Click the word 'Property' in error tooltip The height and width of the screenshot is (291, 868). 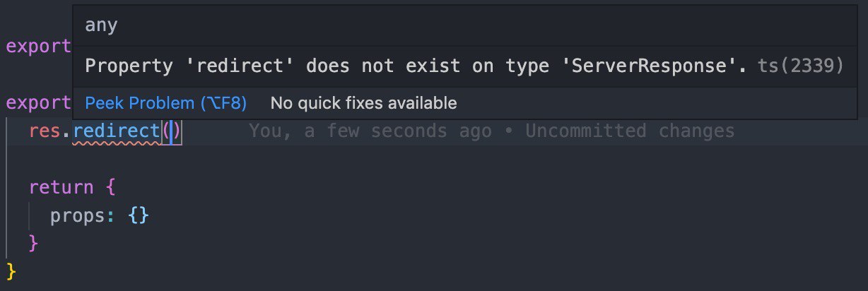pyautogui.click(x=129, y=66)
